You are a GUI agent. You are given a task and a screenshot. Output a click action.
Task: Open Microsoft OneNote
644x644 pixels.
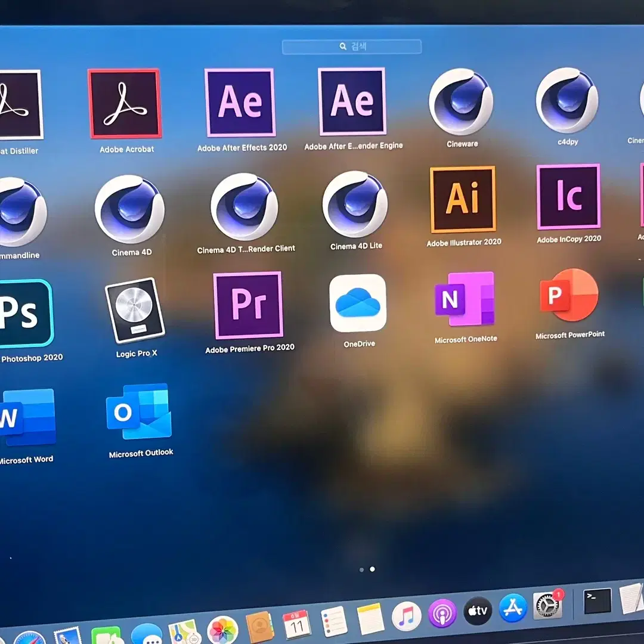[465, 299]
